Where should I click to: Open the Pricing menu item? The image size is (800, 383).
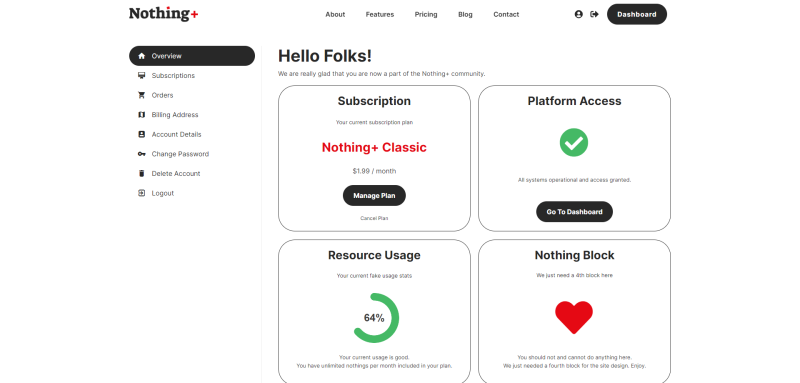(426, 14)
